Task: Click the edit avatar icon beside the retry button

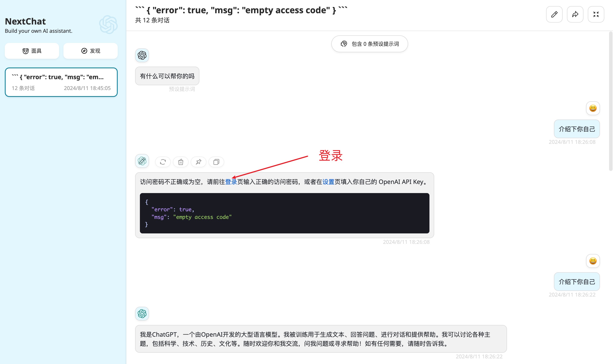Action: [142, 161]
